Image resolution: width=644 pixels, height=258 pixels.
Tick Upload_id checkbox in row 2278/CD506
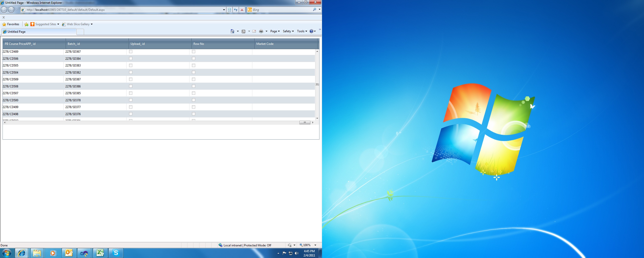[131, 58]
